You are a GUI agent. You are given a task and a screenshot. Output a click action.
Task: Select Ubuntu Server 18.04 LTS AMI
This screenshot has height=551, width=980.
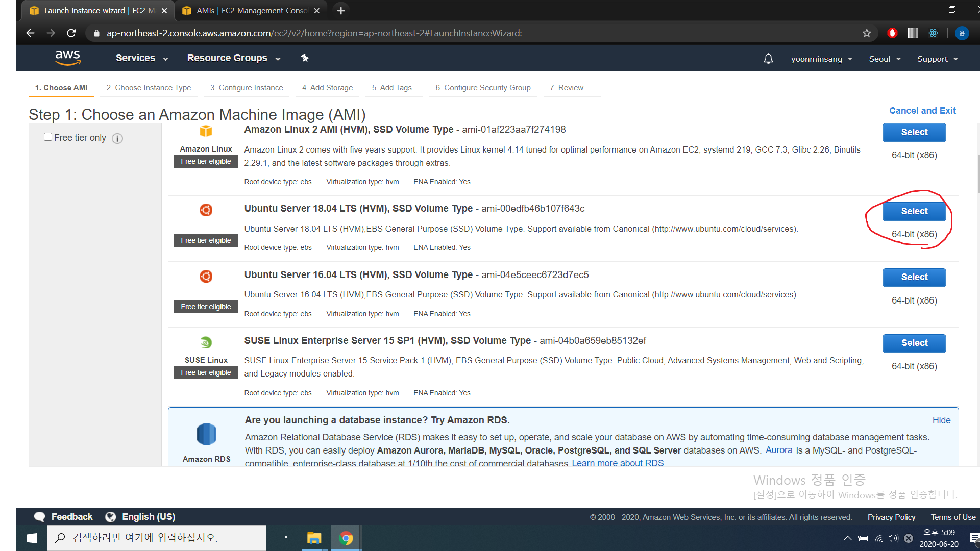click(914, 211)
